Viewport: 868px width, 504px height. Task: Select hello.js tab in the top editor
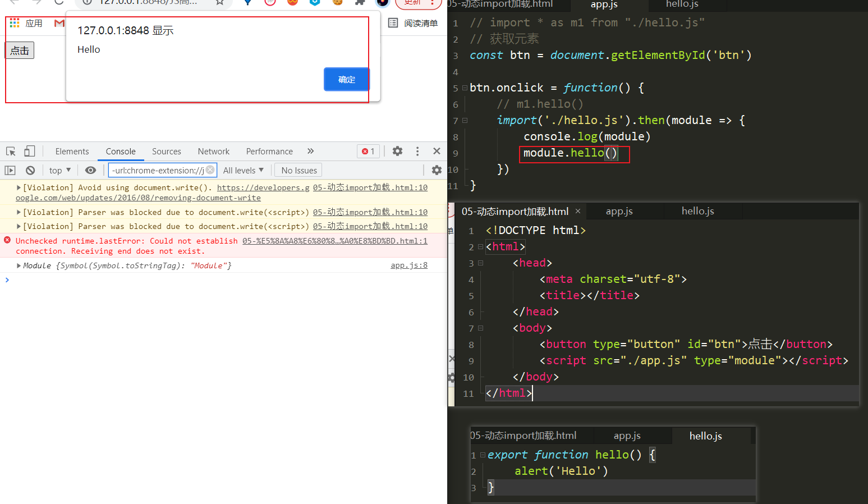pos(682,4)
